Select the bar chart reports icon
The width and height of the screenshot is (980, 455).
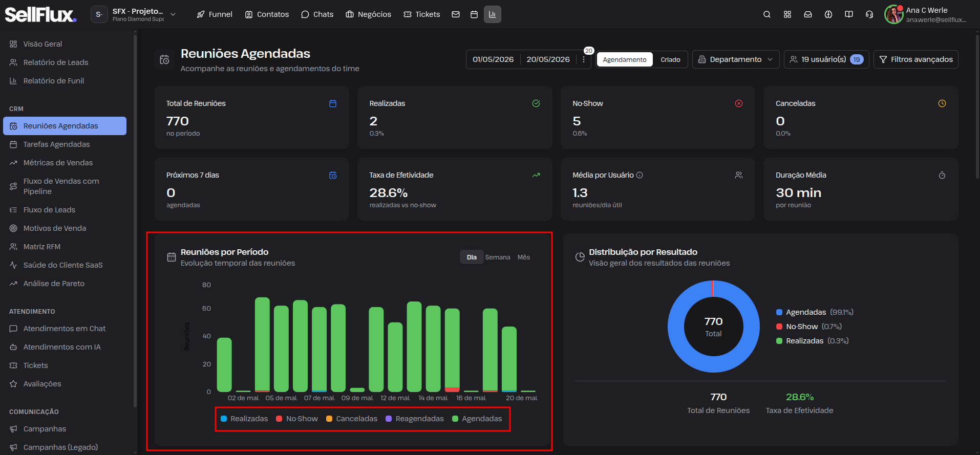[x=493, y=14]
